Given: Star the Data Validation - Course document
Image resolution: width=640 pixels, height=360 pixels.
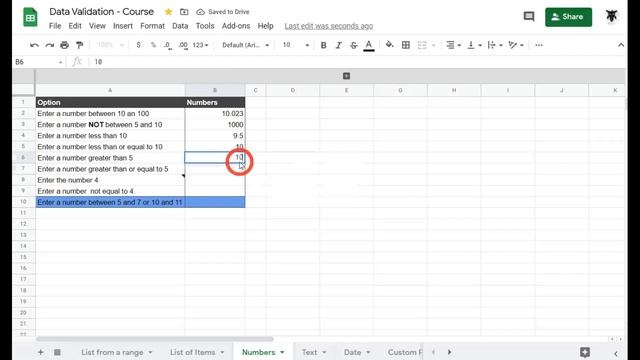Looking at the screenshot, I should [x=168, y=12].
